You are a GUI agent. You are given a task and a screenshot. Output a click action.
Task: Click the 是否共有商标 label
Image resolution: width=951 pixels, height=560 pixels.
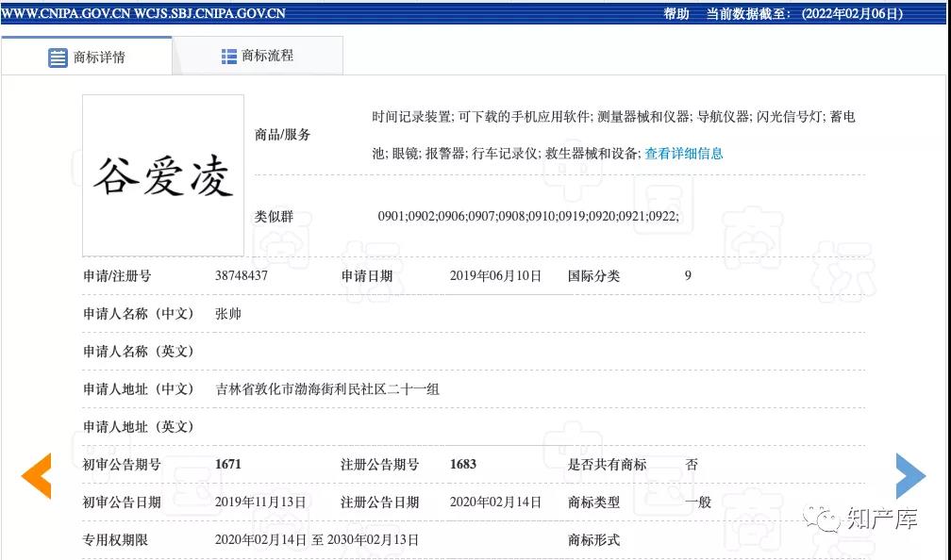(608, 464)
